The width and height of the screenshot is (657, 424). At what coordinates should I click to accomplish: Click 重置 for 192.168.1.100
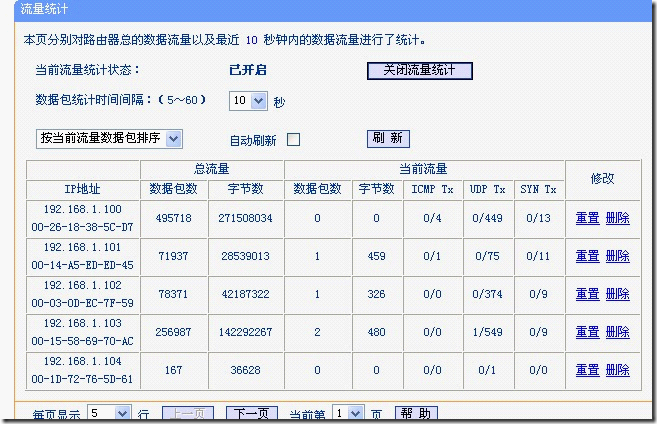pyautogui.click(x=587, y=218)
